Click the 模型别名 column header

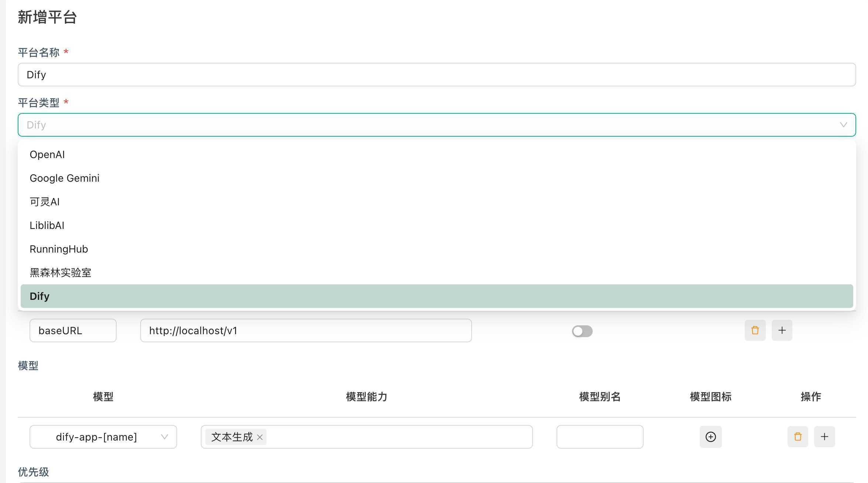[x=600, y=397]
